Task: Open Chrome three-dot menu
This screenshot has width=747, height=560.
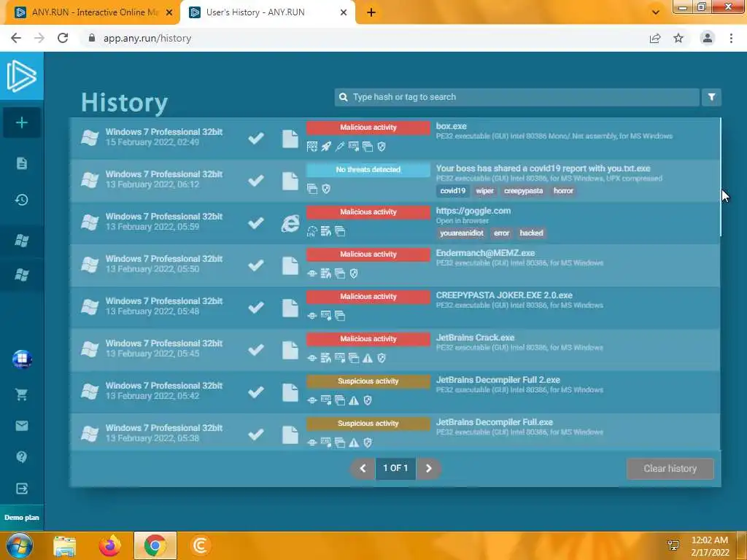Action: 731,38
